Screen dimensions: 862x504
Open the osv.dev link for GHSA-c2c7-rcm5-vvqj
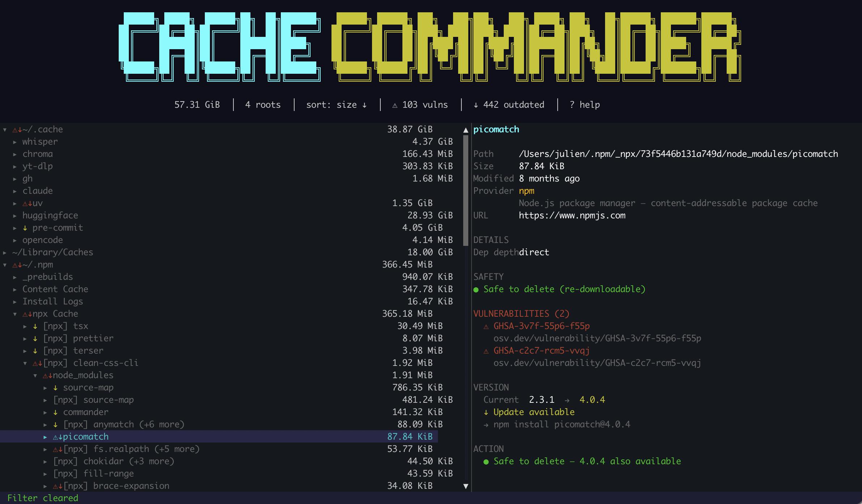(x=597, y=363)
